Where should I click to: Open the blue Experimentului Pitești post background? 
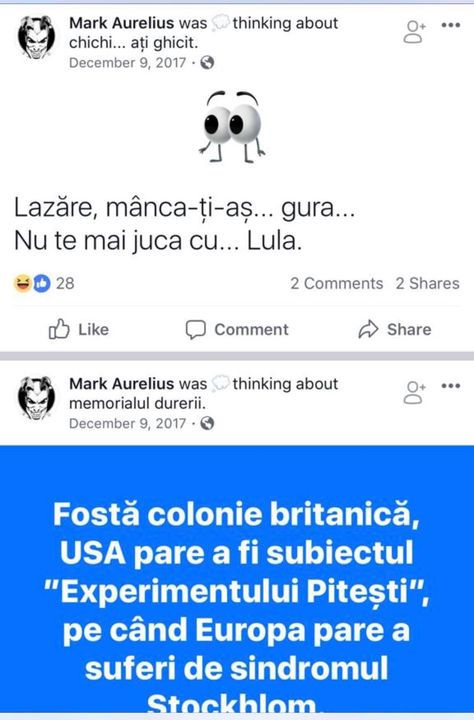click(x=237, y=579)
